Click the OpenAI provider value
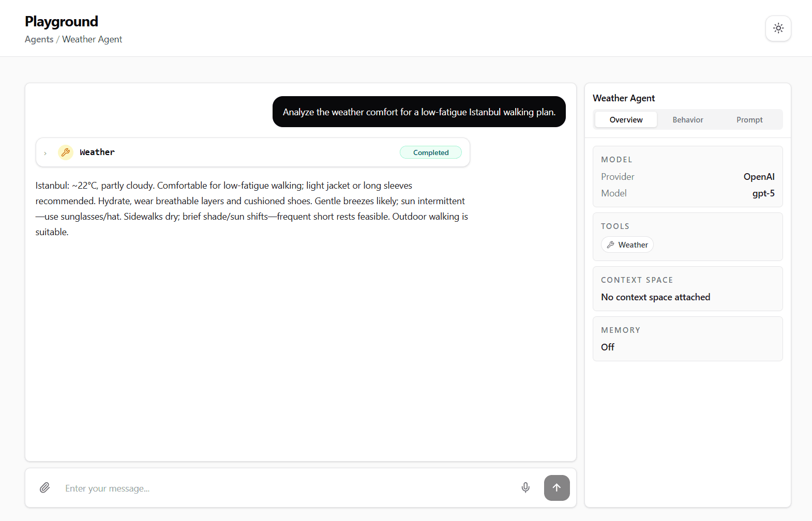 pos(759,177)
